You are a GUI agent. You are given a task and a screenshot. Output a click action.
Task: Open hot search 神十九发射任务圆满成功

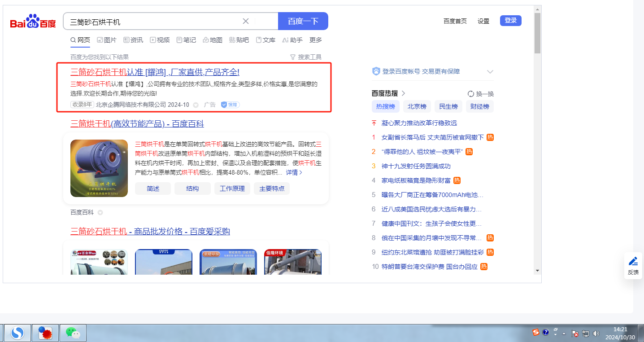[x=416, y=166]
